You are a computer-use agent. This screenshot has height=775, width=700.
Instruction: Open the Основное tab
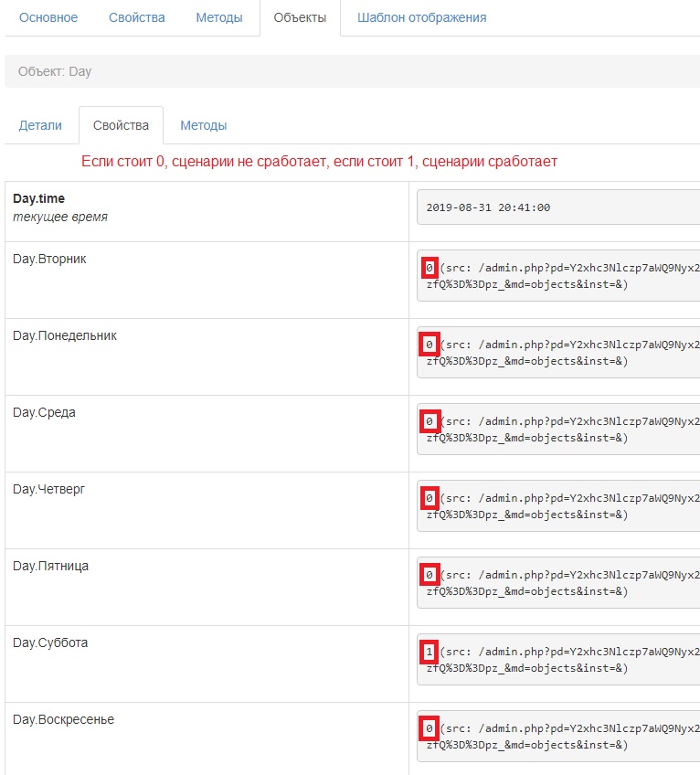coord(48,17)
